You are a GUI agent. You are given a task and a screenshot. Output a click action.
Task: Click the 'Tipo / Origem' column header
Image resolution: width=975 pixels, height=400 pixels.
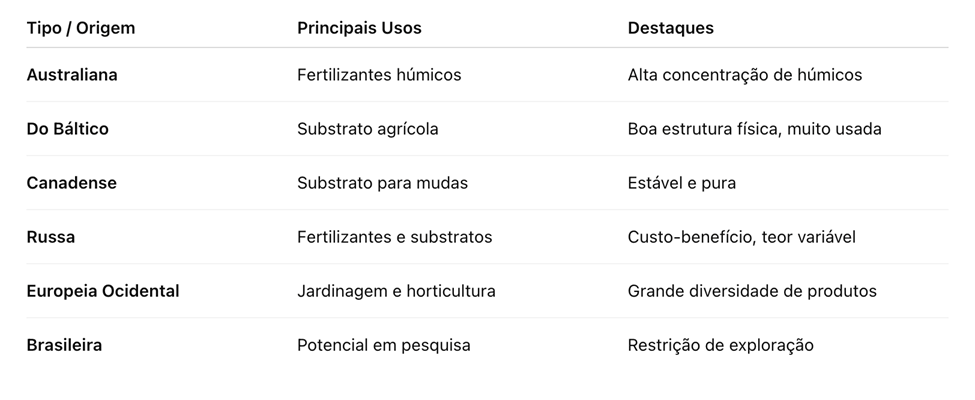[80, 28]
